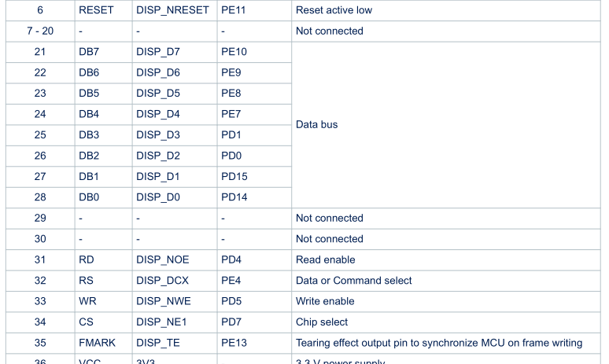The image size is (609, 364).
Task: Select the DB7 pin name cell
Action: click(x=104, y=52)
